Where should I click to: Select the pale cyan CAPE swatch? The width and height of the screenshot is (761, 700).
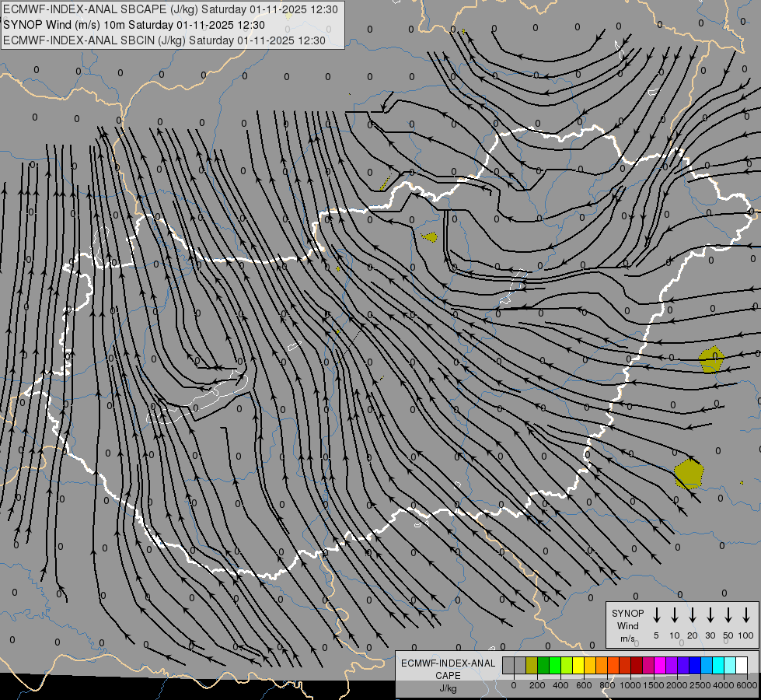730,665
